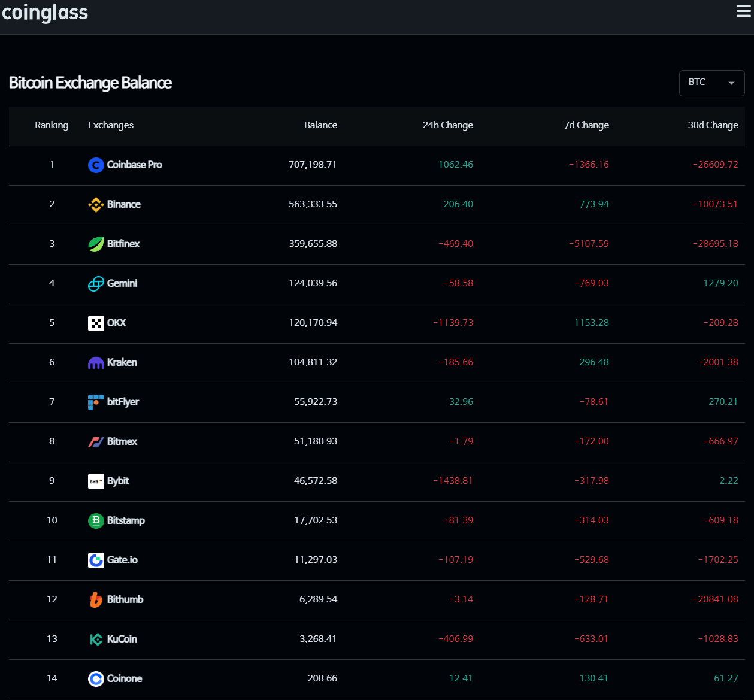Image resolution: width=754 pixels, height=700 pixels.
Task: Sort by the 30d Change column header
Action: coord(713,125)
